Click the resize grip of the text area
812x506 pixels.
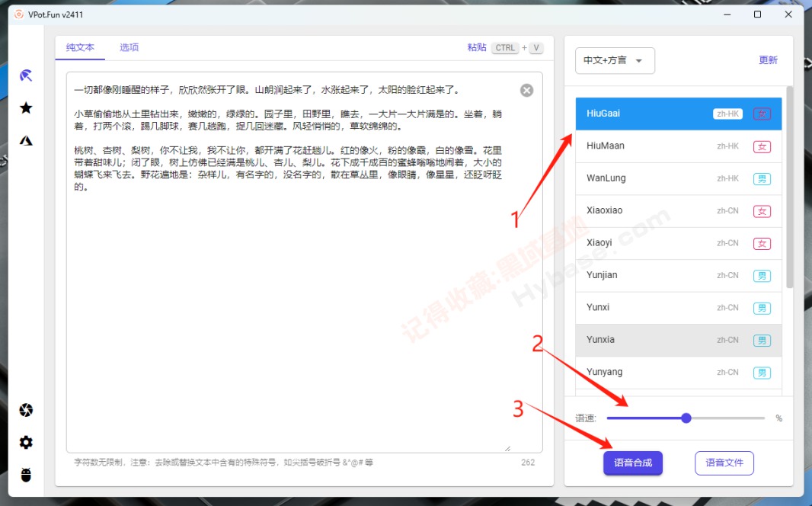507,449
